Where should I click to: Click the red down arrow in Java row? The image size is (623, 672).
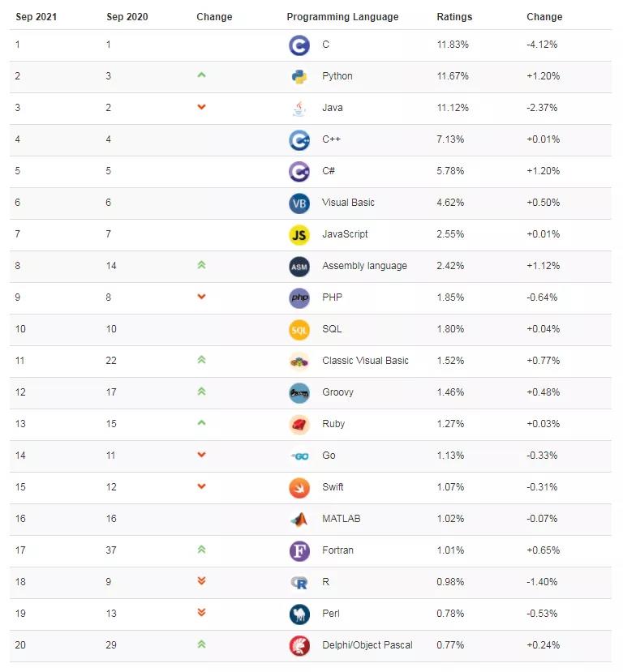tap(201, 107)
